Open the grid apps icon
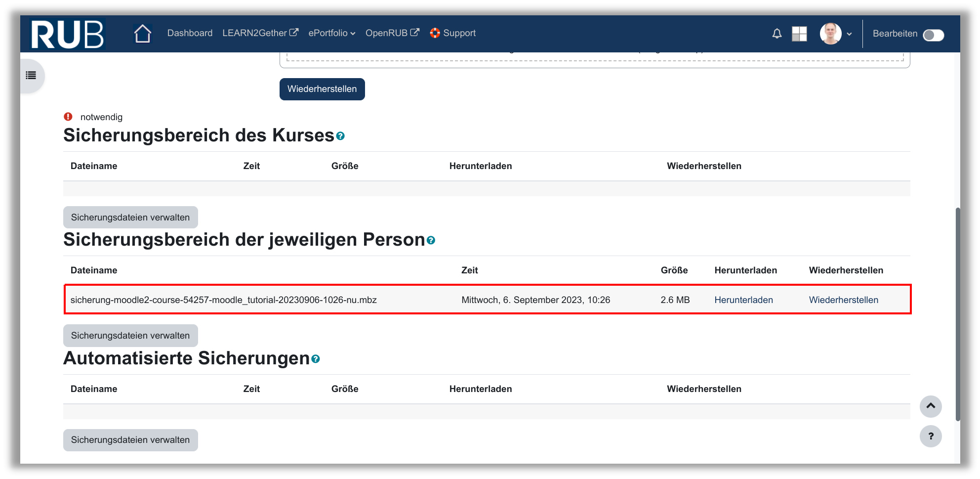The width and height of the screenshot is (980, 479). [799, 34]
